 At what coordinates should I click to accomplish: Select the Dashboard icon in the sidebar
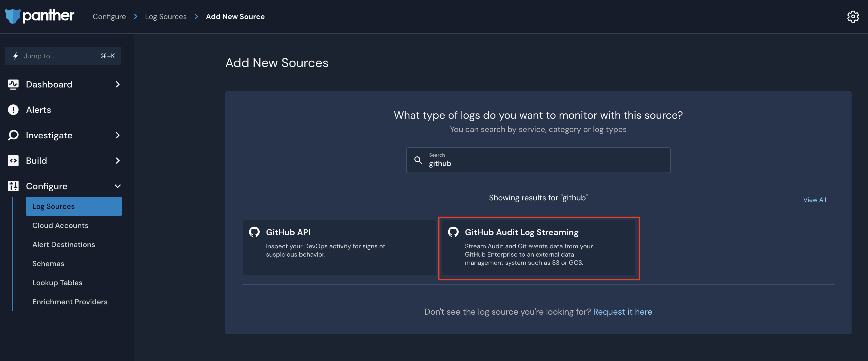[x=13, y=84]
